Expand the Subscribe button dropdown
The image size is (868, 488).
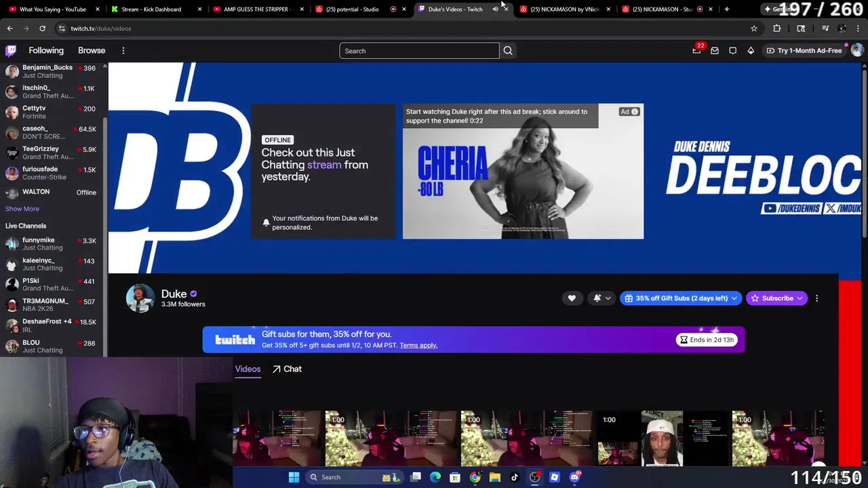[x=800, y=298]
